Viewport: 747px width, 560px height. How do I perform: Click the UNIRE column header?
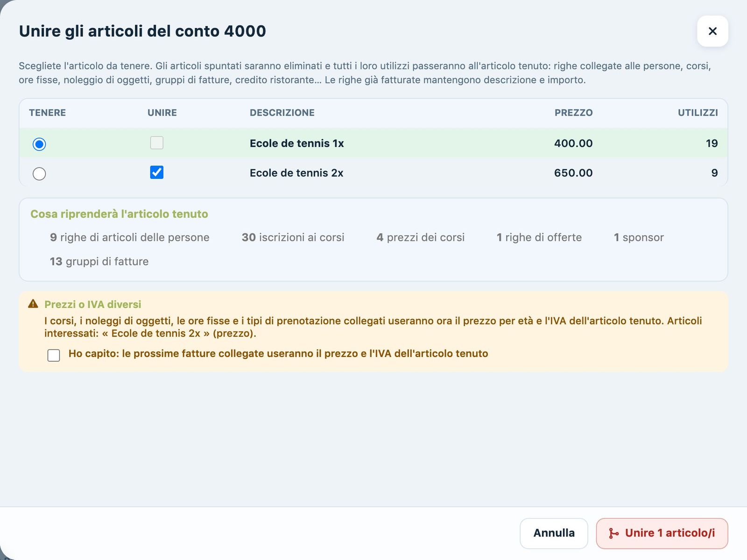pos(162,113)
